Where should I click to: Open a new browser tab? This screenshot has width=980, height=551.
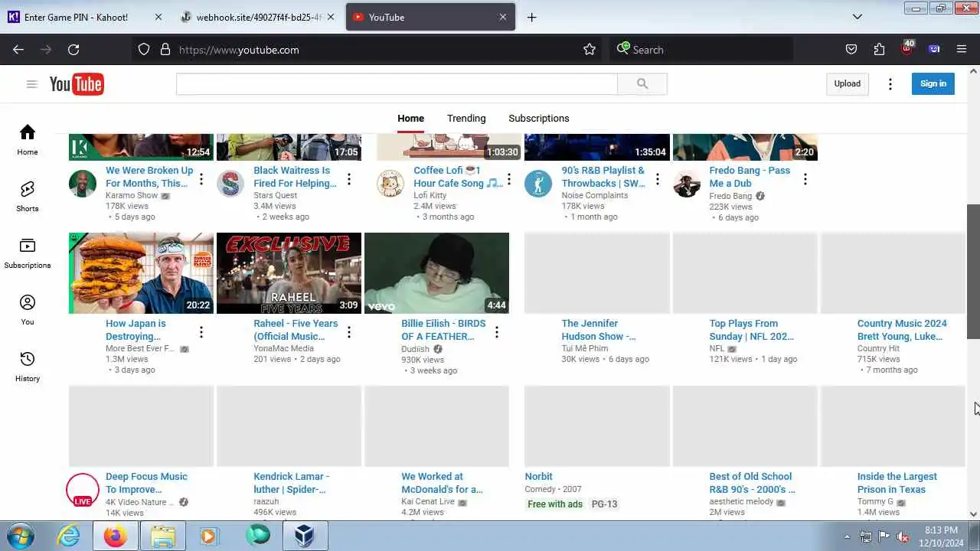(x=531, y=17)
